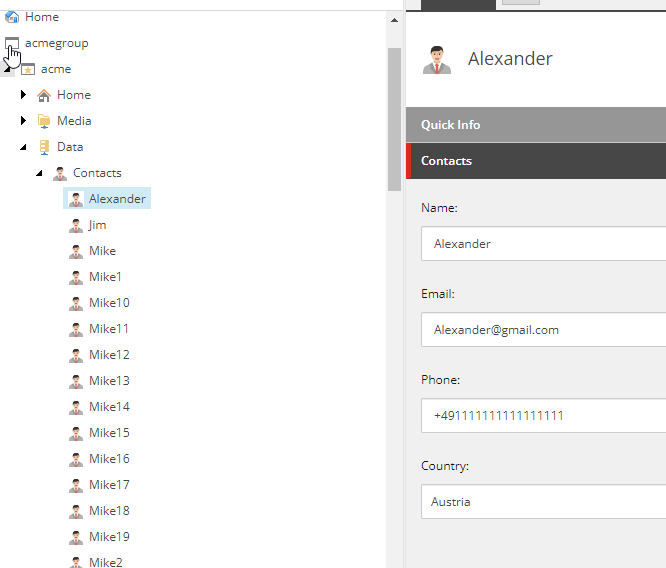Click the person icon beside Mike16

[x=76, y=459]
